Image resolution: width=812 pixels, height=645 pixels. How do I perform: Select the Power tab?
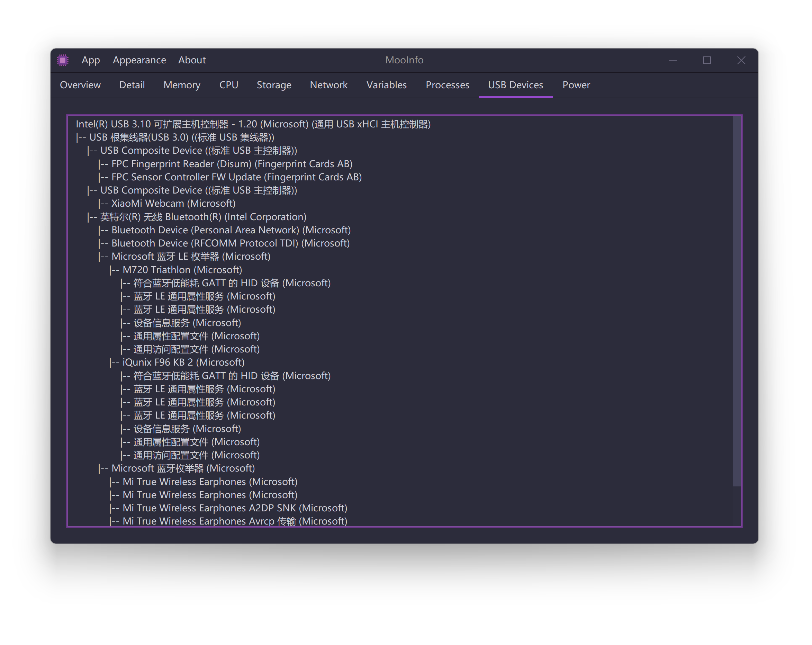(576, 85)
